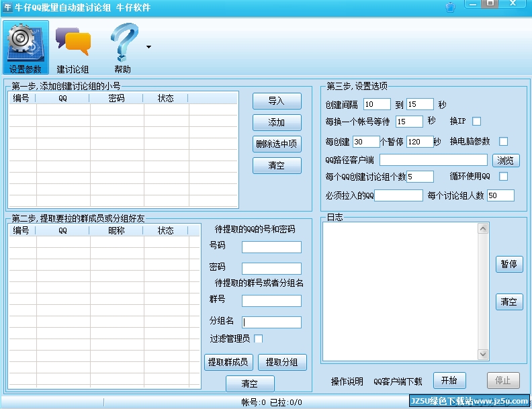Click the log scrollbar down arrow

[483, 355]
